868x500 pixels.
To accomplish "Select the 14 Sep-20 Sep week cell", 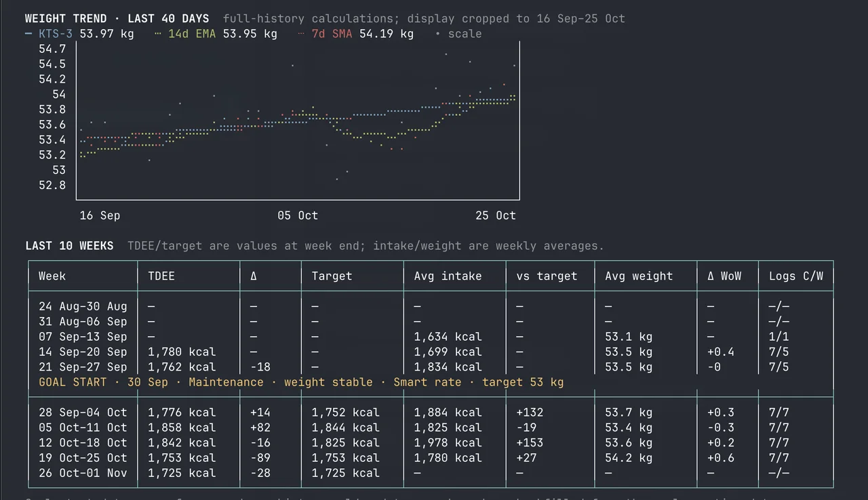I will click(83, 352).
